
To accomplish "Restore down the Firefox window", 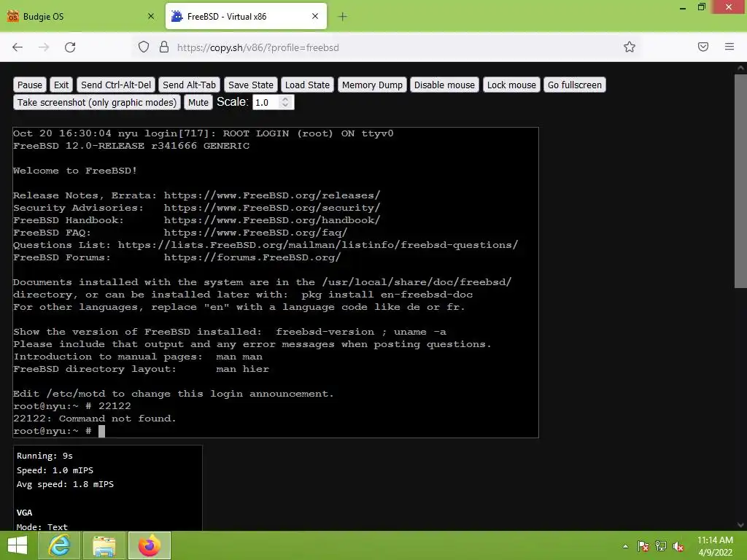I will coord(702,7).
